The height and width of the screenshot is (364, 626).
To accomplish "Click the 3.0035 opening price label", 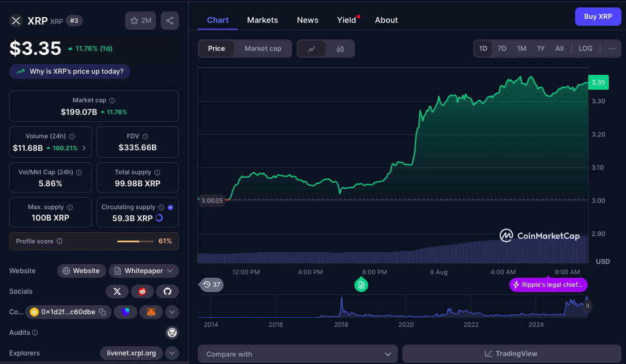I will tap(212, 201).
